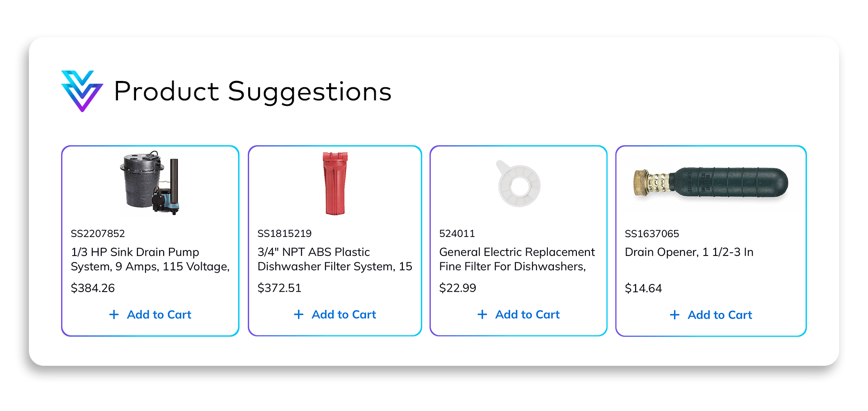
Task: Click the 524011 item number
Action: (x=457, y=233)
